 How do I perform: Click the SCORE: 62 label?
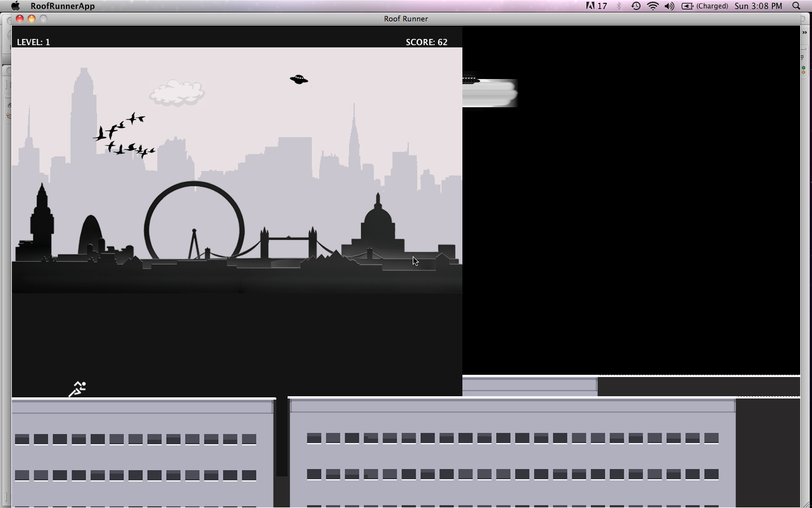pos(426,42)
